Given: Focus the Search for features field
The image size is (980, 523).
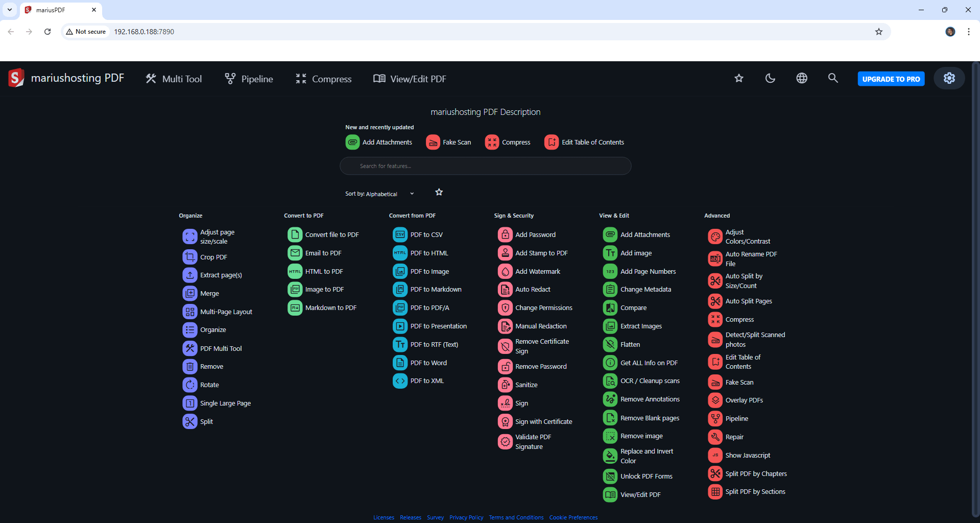Looking at the screenshot, I should click(485, 166).
